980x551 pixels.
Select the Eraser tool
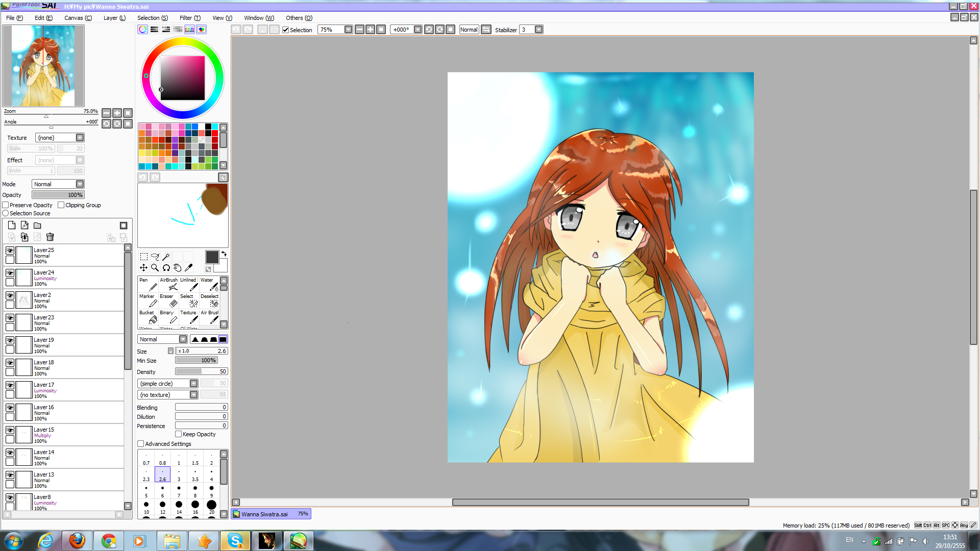(x=168, y=300)
